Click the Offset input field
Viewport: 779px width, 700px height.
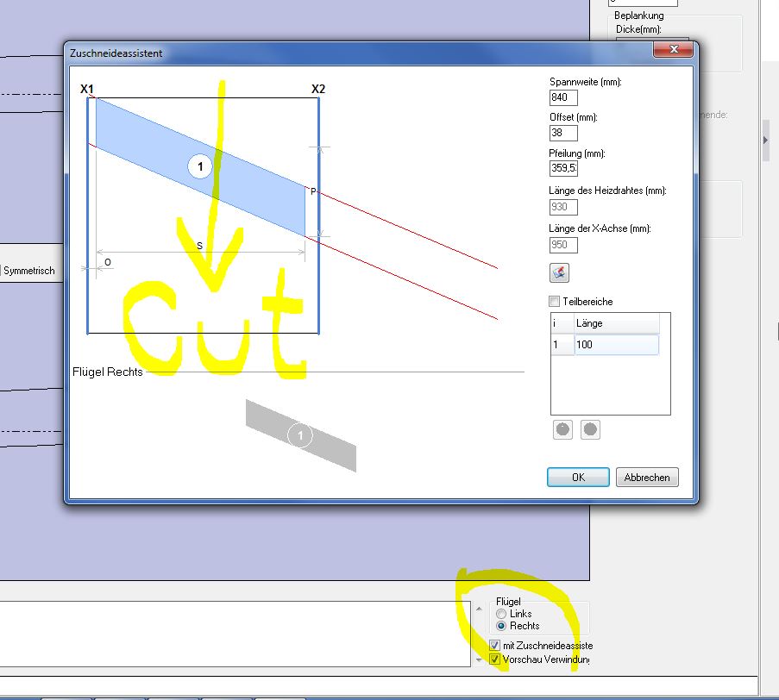click(563, 133)
